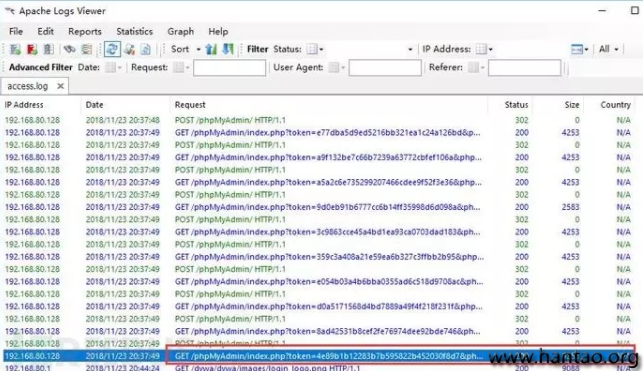644x371 pixels.
Task: Click the Request filter text field
Action: coord(230,68)
